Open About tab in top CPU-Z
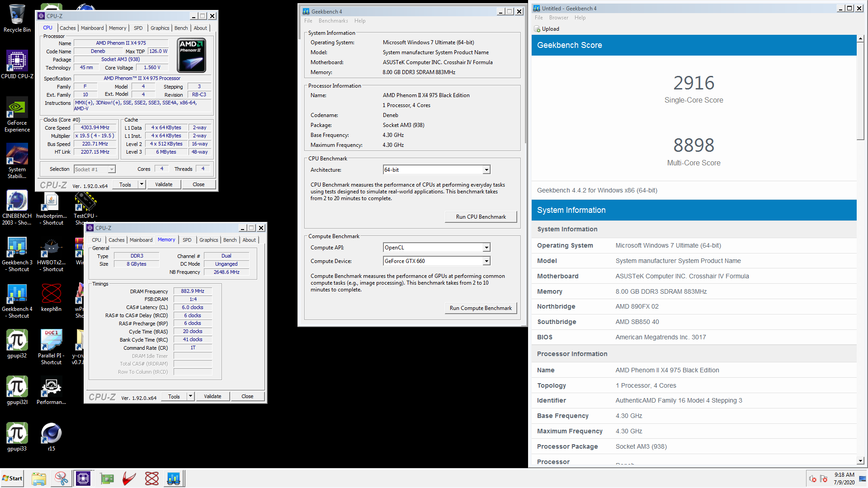This screenshot has height=488, width=868. [200, 28]
